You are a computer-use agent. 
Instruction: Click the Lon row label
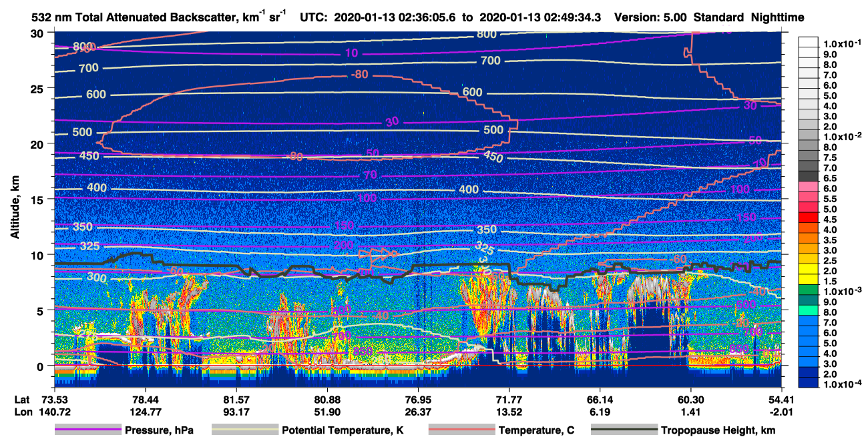[23, 412]
